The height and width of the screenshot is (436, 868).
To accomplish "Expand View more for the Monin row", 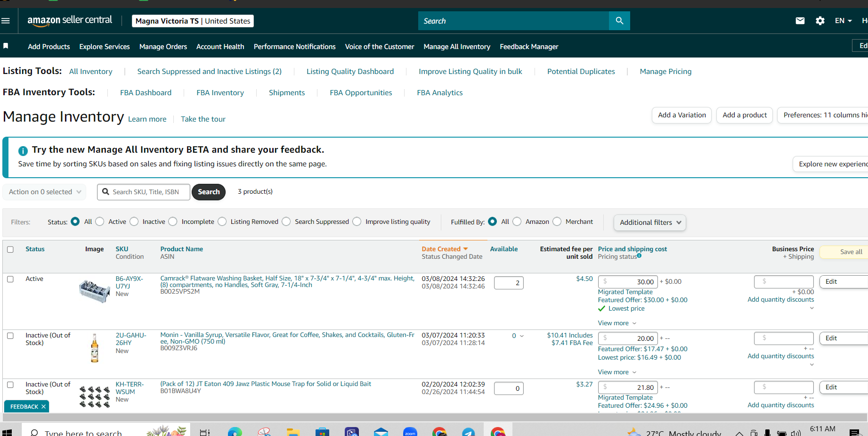I will [617, 372].
